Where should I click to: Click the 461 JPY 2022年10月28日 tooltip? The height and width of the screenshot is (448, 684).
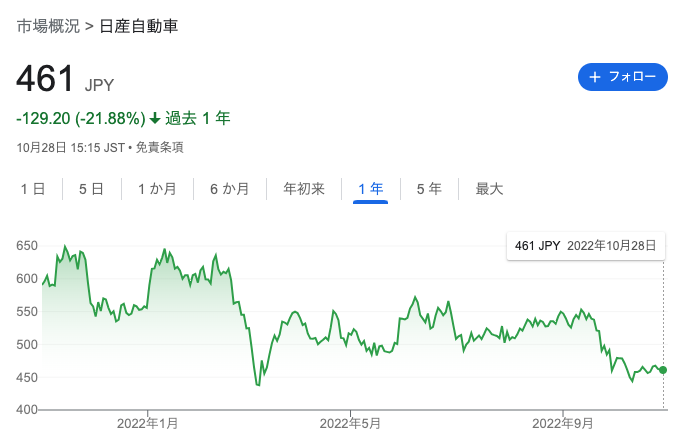click(x=585, y=246)
